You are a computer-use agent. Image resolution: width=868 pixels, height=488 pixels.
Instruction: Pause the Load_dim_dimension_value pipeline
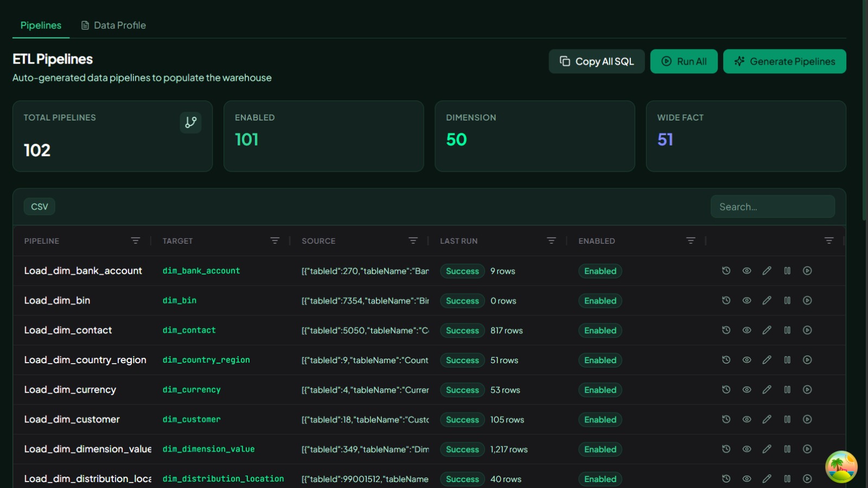(x=787, y=449)
